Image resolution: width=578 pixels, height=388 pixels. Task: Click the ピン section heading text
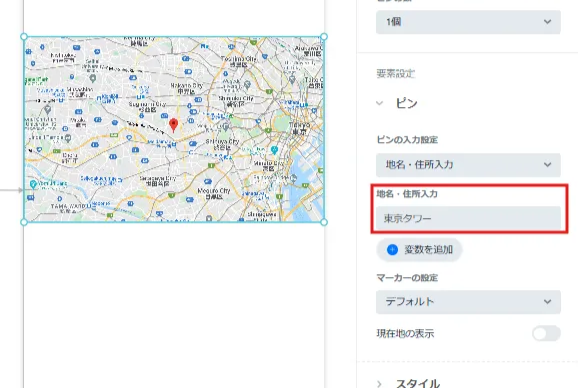click(x=406, y=103)
